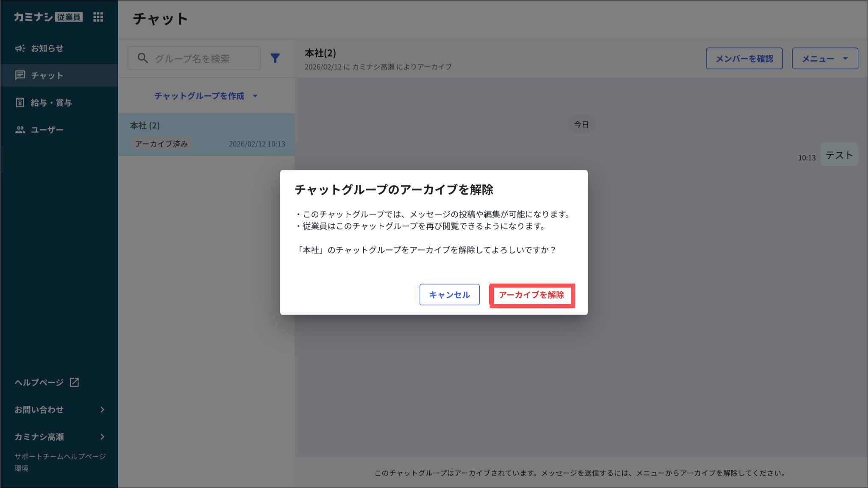Open 給与・賞与 menu item
Image resolution: width=868 pixels, height=488 pixels.
[x=51, y=103]
